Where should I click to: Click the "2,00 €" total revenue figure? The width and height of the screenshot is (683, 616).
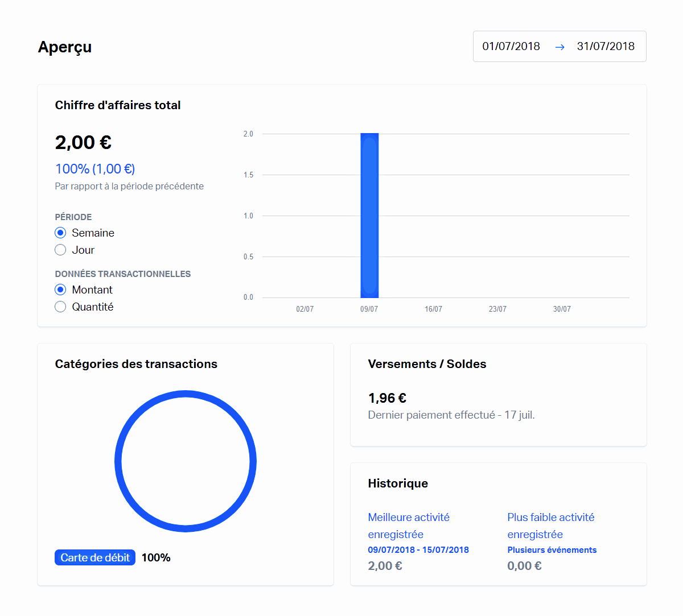(x=83, y=142)
